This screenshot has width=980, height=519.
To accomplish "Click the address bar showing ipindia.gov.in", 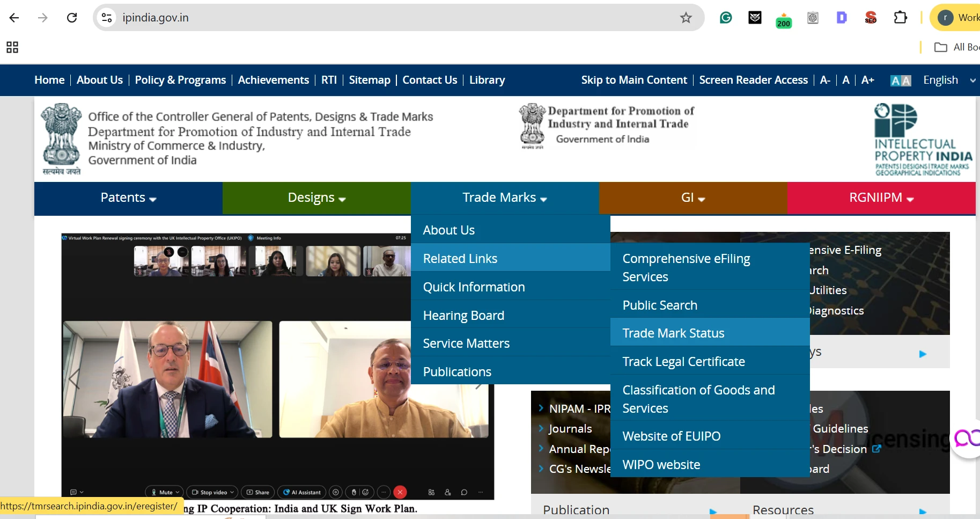I will pyautogui.click(x=375, y=18).
